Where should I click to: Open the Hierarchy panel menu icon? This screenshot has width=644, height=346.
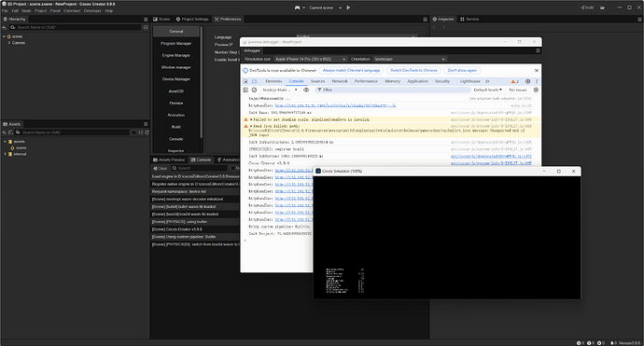click(x=146, y=20)
